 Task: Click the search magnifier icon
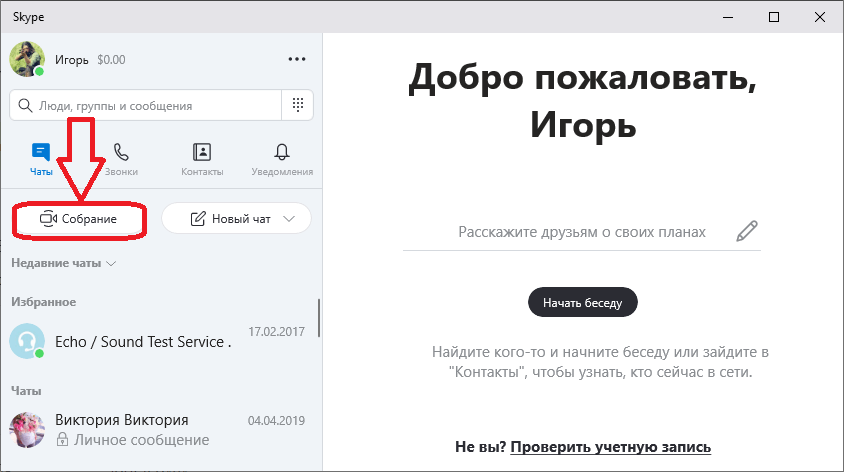pyautogui.click(x=25, y=105)
